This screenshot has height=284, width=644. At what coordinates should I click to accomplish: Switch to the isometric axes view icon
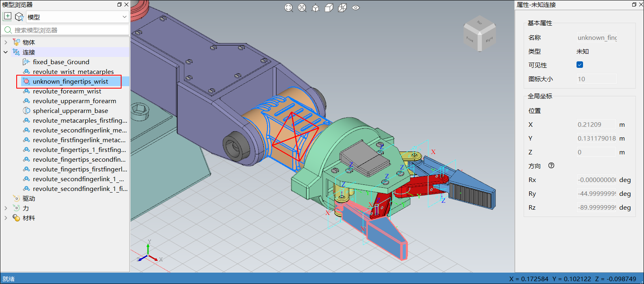pyautogui.click(x=315, y=8)
